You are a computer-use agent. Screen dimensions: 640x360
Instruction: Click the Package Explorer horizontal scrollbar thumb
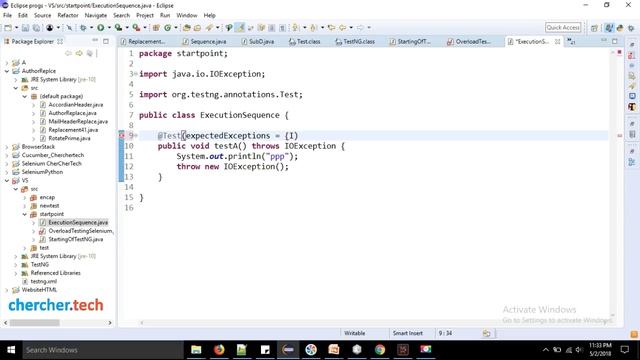[x=35, y=323]
